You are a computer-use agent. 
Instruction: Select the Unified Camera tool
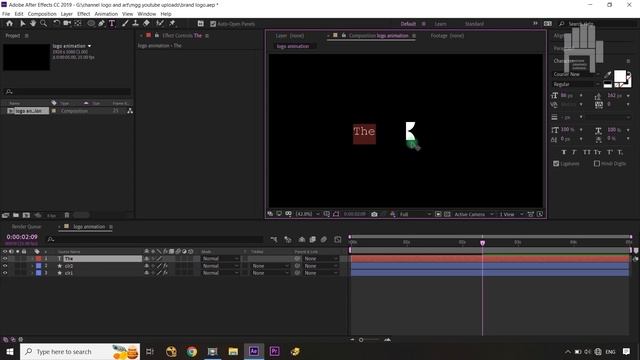(67, 24)
